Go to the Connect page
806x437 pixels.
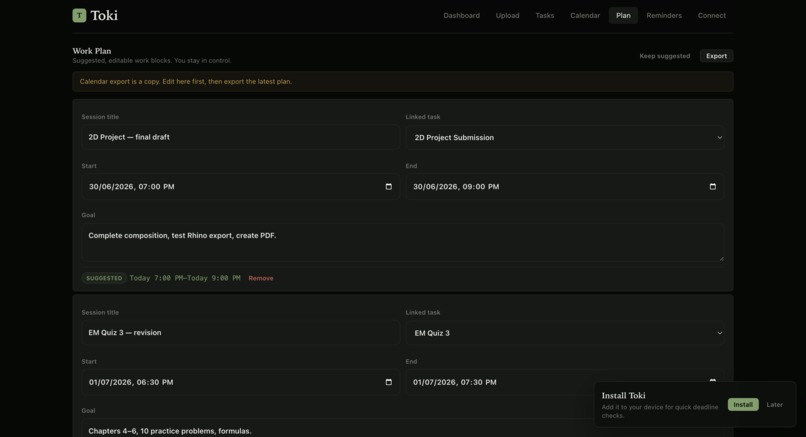[711, 15]
